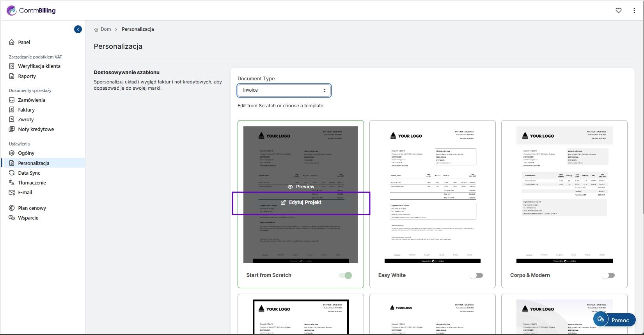644x335 pixels.
Task: Disable the Start from Scratch toggle
Action: (346, 275)
